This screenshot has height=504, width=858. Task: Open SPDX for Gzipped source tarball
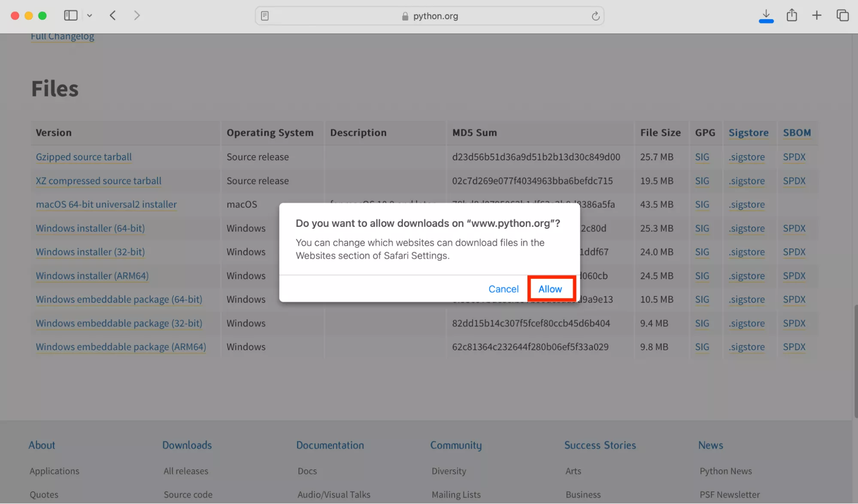point(794,157)
